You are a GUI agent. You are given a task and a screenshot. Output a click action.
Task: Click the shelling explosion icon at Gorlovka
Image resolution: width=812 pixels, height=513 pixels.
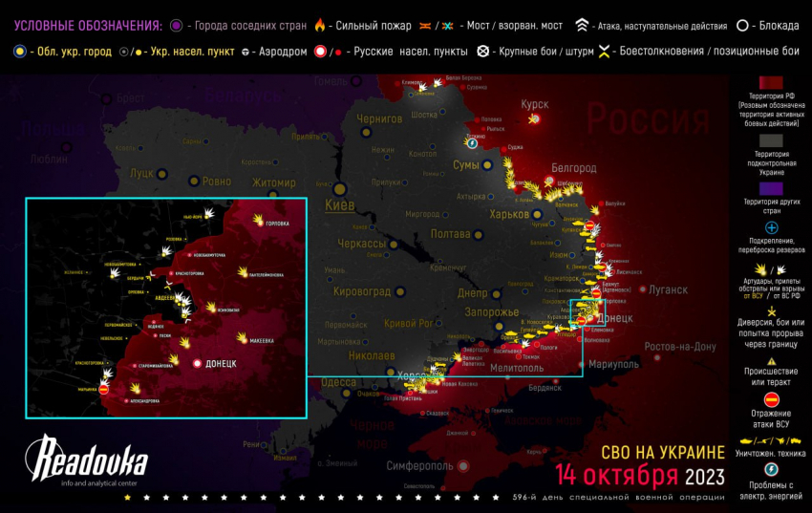[x=259, y=220]
